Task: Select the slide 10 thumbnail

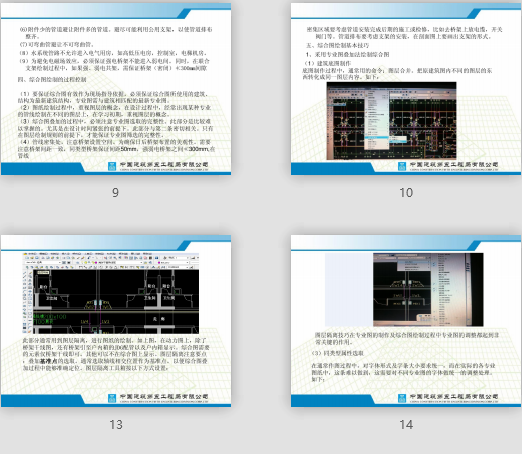Action: point(406,89)
